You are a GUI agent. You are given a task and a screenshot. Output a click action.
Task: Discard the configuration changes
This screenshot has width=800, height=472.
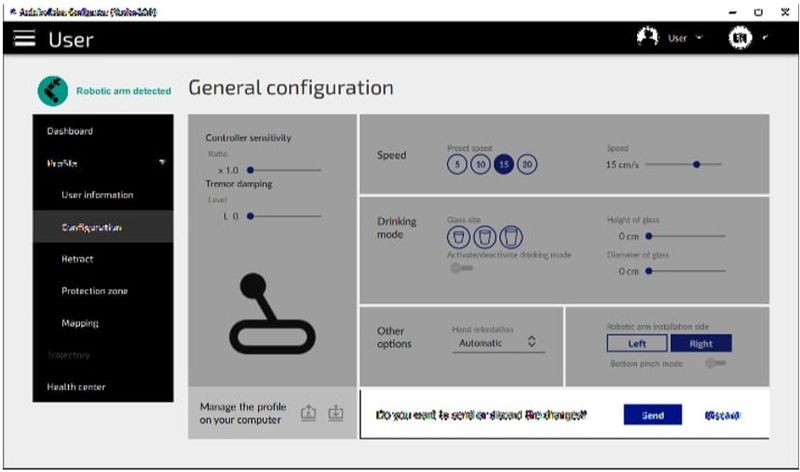pos(722,415)
